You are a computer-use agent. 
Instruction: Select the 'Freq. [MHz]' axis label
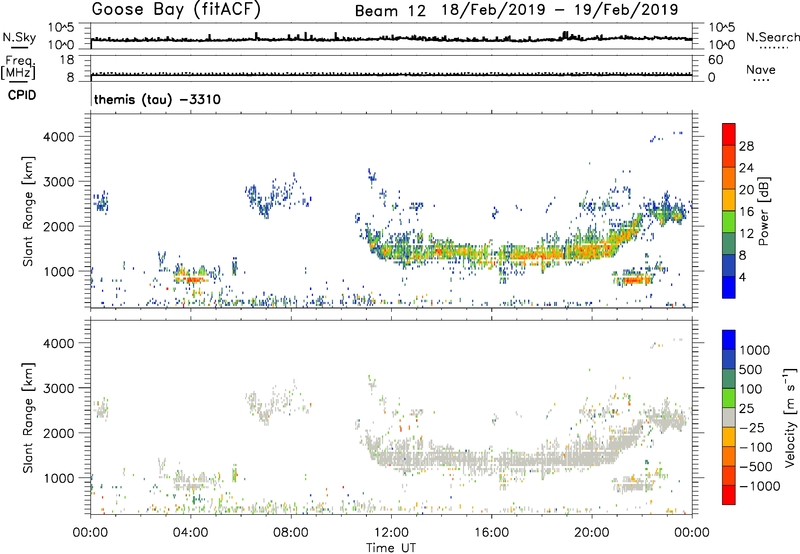click(19, 67)
